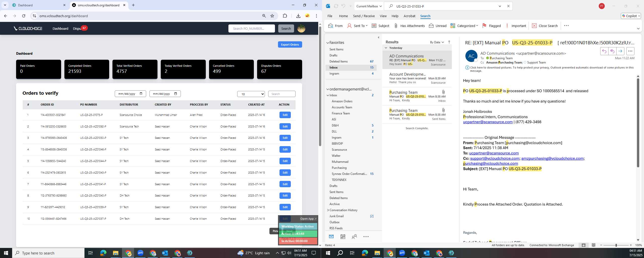The image size is (644, 258).
Task: Filter search by Important
Action: 515,26
